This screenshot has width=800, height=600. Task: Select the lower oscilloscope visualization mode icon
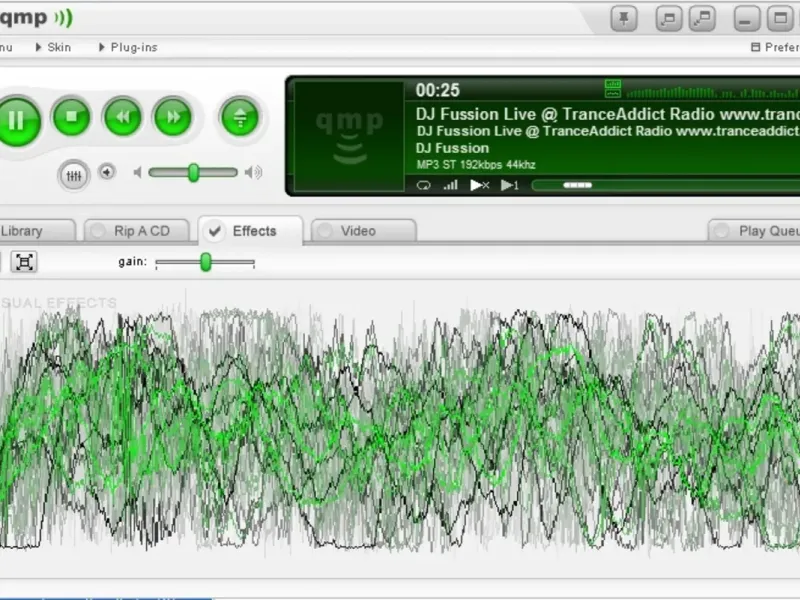[613, 93]
